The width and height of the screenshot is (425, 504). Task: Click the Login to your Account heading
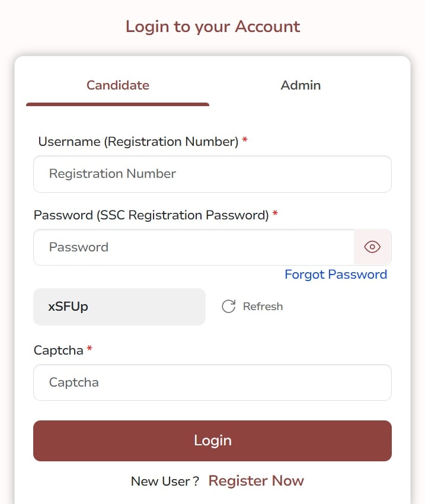213,26
